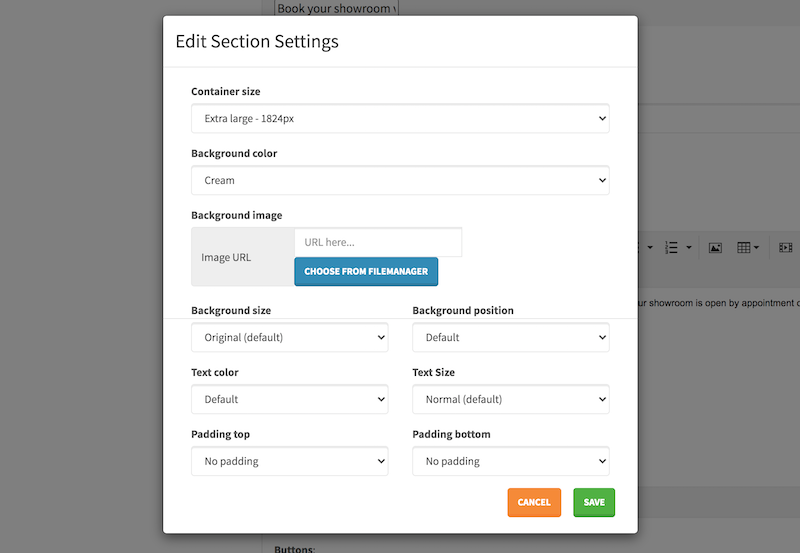The height and width of the screenshot is (553, 800).
Task: Click the numbered list icon in editor toolbar
Action: tap(671, 248)
